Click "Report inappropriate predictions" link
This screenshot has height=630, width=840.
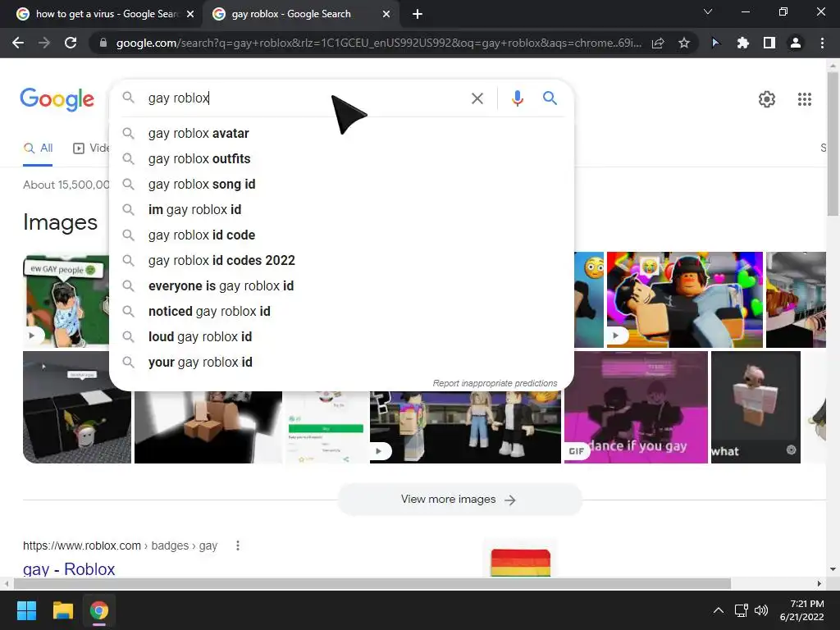495,383
